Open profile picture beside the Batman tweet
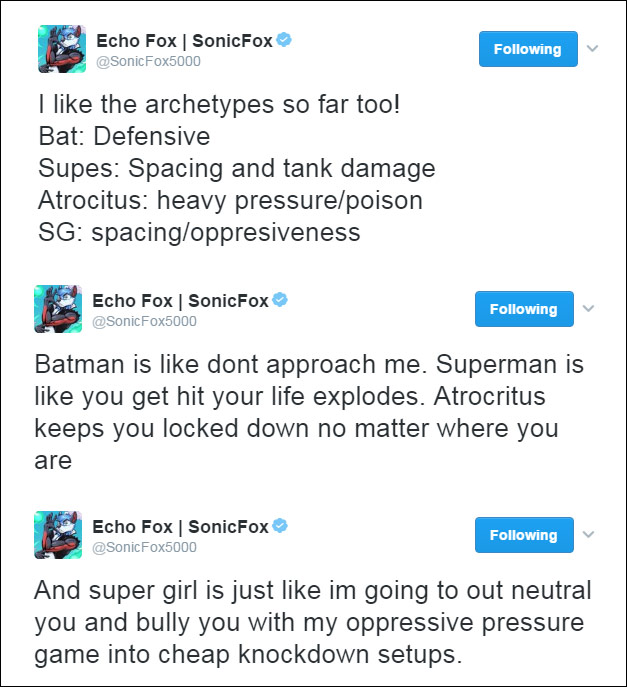This screenshot has width=627, height=687. point(58,309)
